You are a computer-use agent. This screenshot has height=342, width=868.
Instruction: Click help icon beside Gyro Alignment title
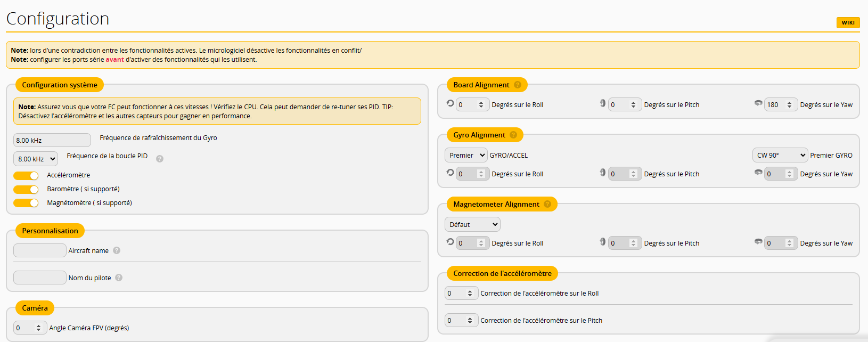coord(513,135)
